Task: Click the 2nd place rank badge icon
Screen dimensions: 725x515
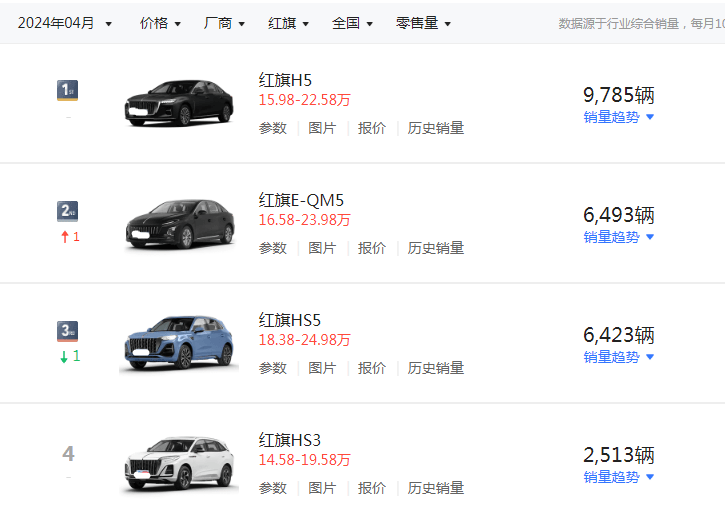Action: click(x=68, y=211)
